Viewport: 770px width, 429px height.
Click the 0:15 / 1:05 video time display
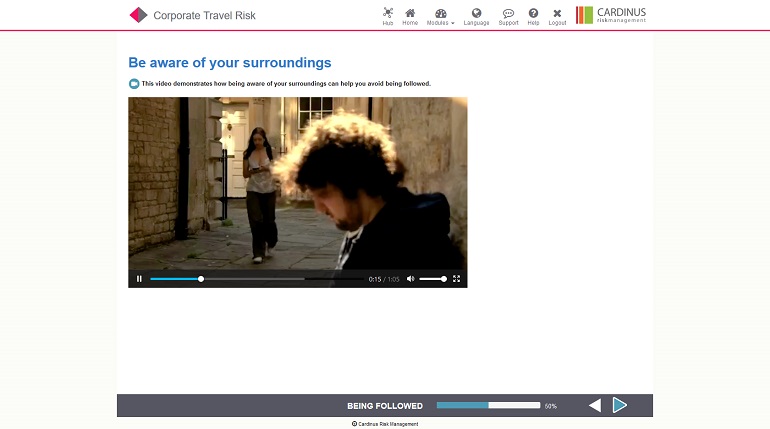click(384, 279)
